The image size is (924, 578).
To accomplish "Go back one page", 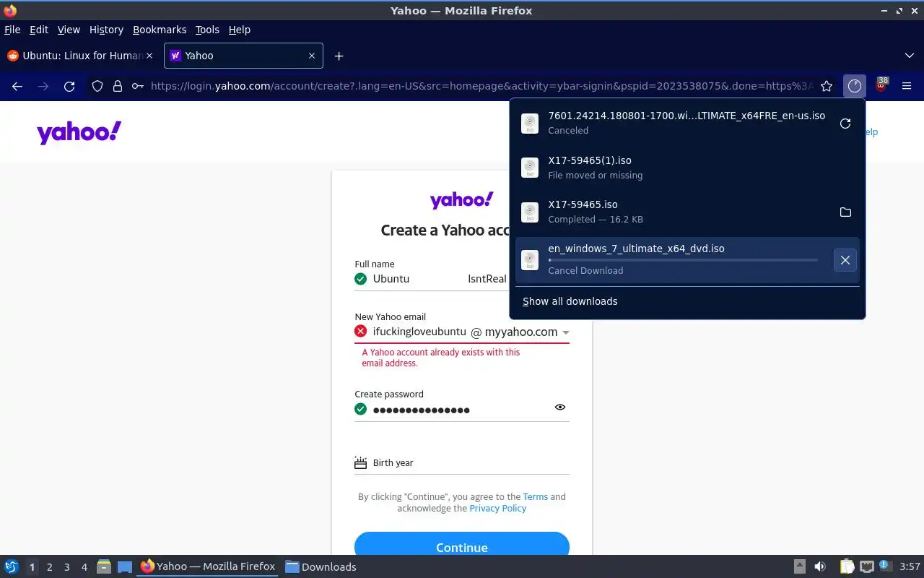I will 17,86.
